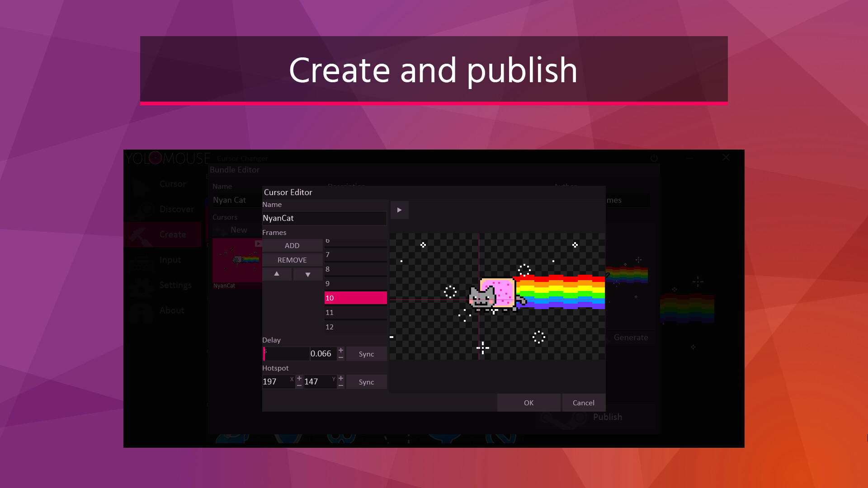
Task: Click the New cursor sparkle icon
Action: tap(220, 230)
